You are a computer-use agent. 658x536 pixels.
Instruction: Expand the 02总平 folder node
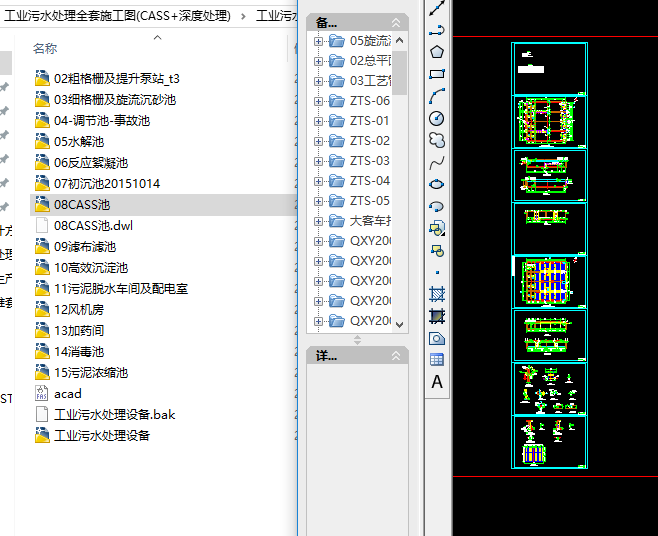(x=319, y=61)
